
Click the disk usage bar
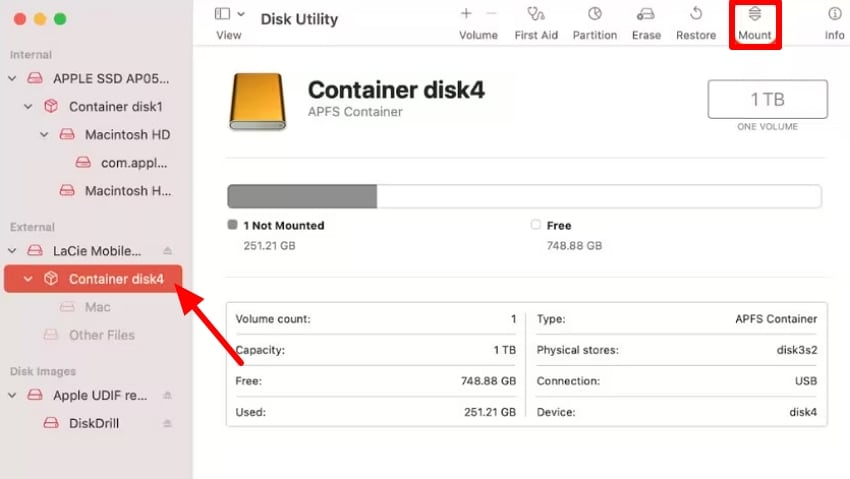pyautogui.click(x=524, y=196)
